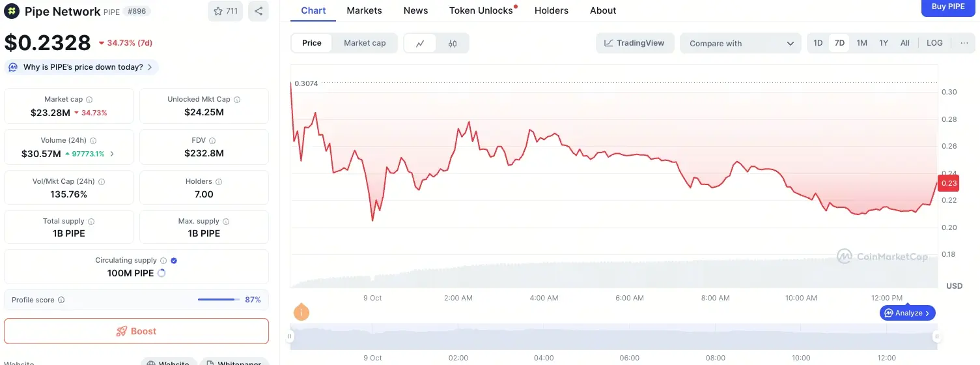The height and width of the screenshot is (365, 980).
Task: Add PIPE to watchlist via star icon
Action: [x=225, y=11]
